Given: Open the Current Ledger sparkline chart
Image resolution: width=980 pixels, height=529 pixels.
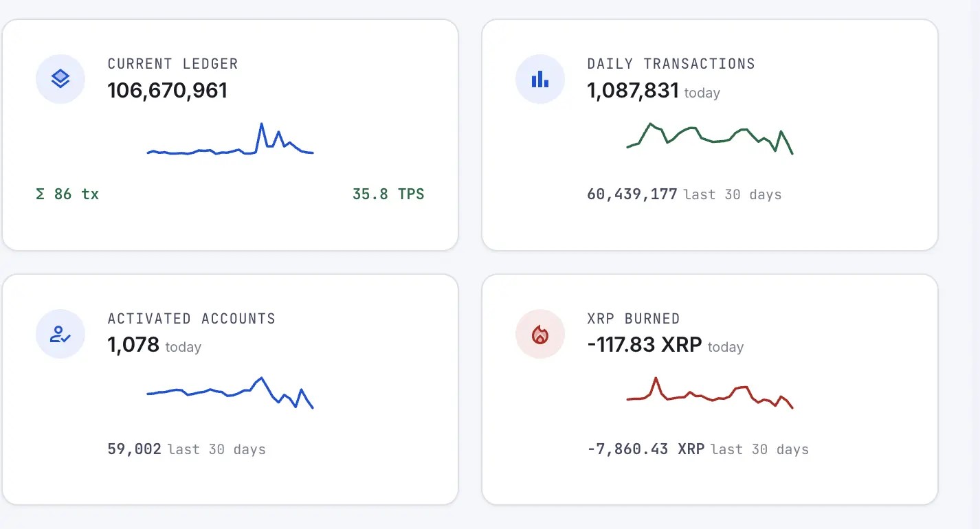Looking at the screenshot, I should (230, 139).
